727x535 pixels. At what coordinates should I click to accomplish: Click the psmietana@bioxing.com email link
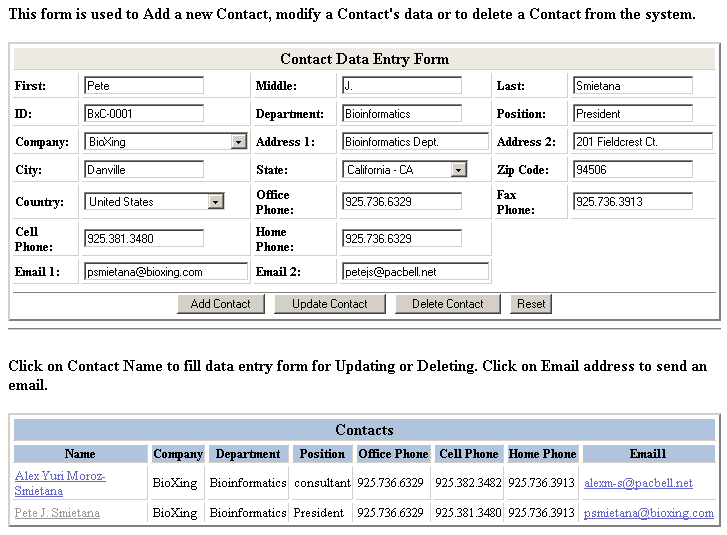click(648, 513)
